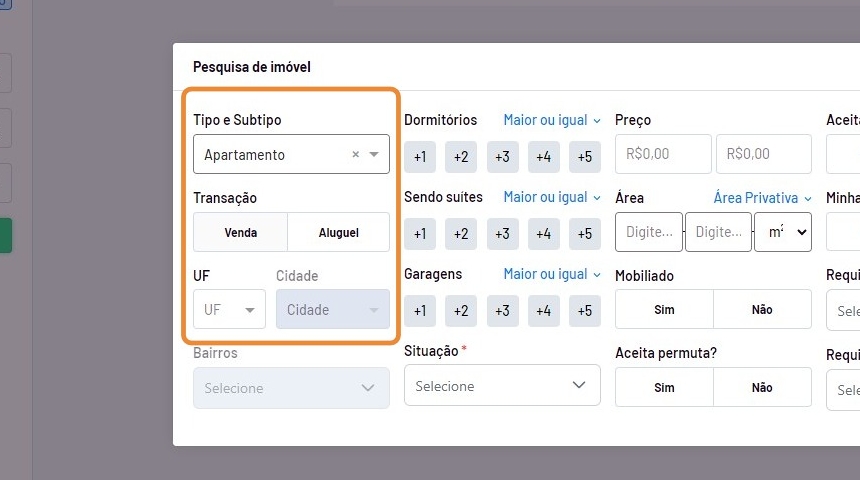Pick +2 for Sendo suites
The image size is (860, 480).
click(461, 234)
